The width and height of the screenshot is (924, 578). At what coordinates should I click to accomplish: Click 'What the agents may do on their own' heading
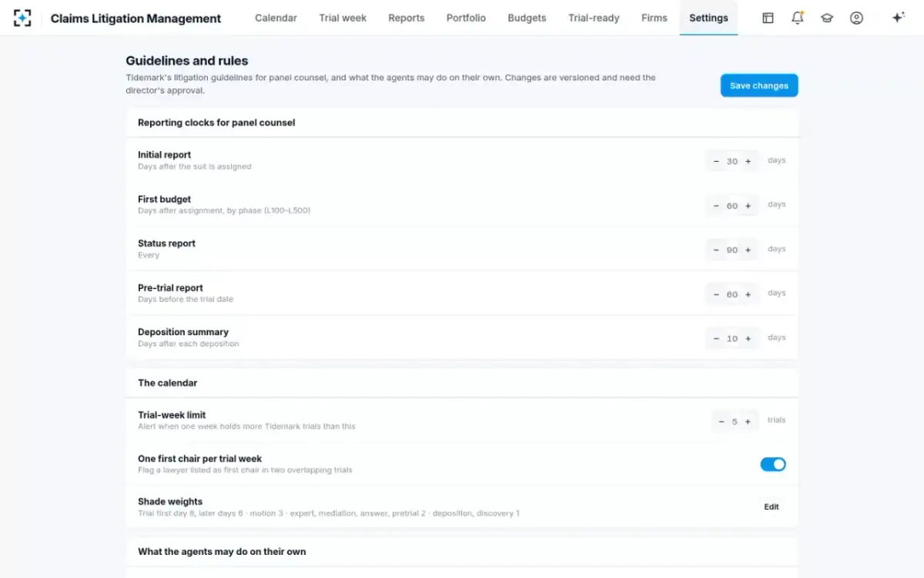click(x=222, y=552)
